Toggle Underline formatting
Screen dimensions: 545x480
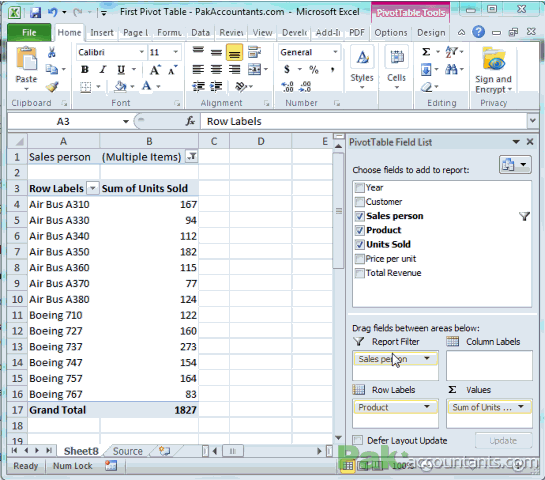[121, 70]
